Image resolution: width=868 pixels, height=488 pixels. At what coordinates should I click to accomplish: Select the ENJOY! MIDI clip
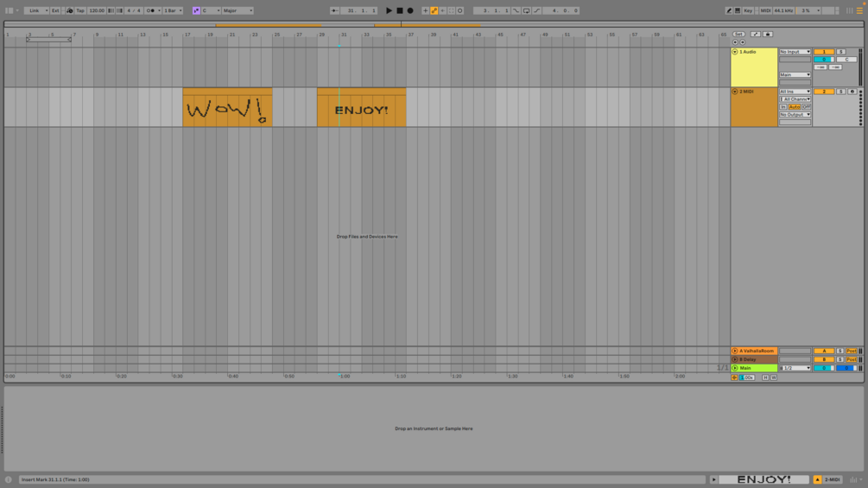pos(362,107)
